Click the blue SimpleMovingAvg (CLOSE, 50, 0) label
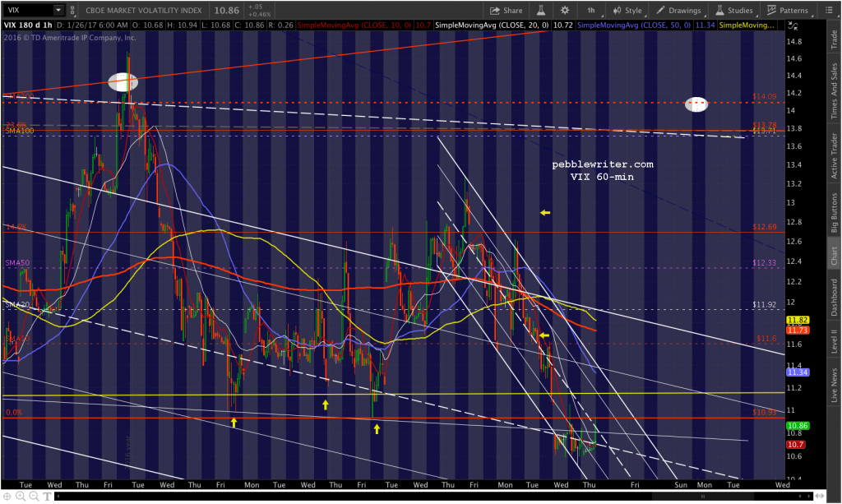The image size is (842, 504). tap(634, 25)
